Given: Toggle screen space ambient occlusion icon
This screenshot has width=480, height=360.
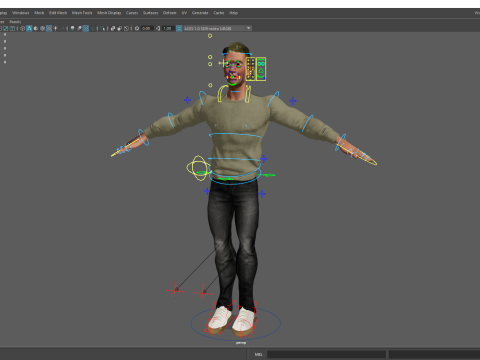Looking at the screenshot, I should pos(72,28).
